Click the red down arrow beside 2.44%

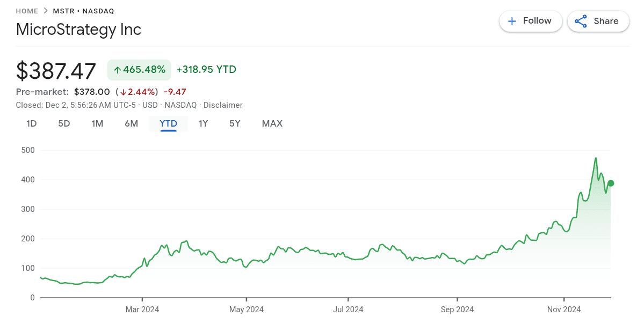tap(122, 92)
